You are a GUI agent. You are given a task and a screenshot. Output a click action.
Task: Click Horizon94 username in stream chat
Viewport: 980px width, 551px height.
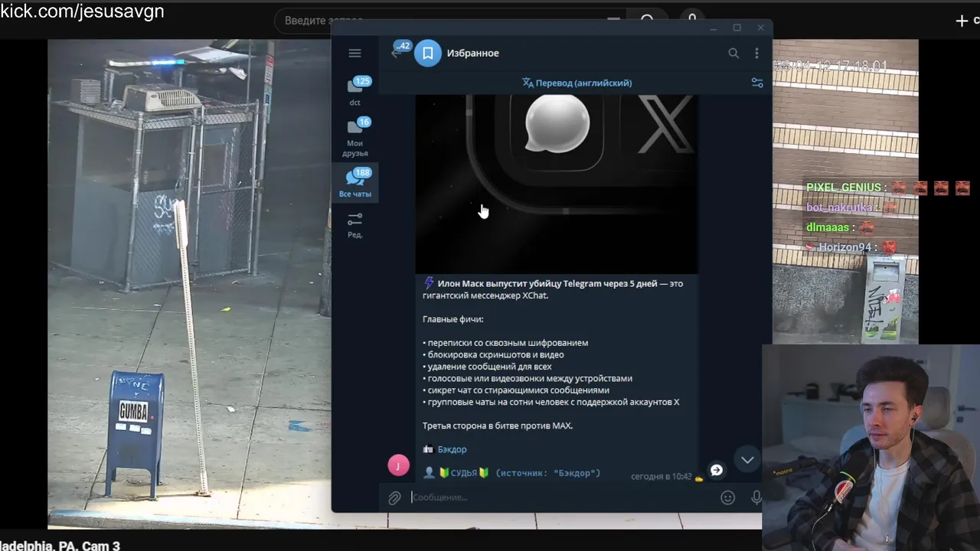pos(845,247)
